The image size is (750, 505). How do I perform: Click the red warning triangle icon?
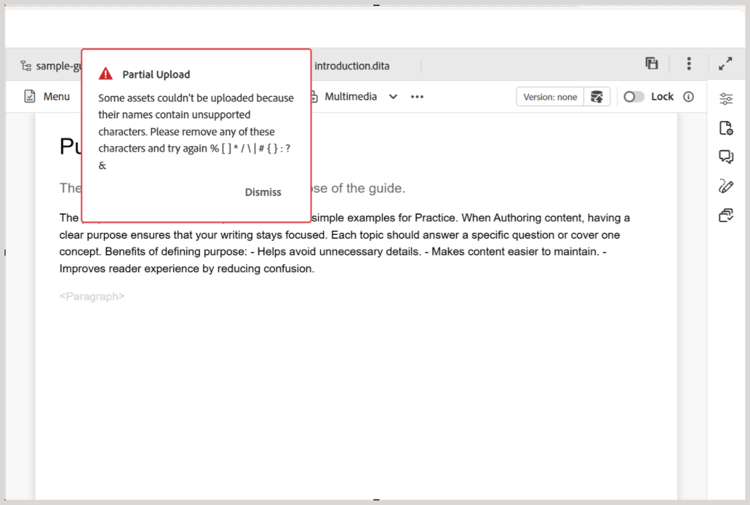tap(105, 74)
